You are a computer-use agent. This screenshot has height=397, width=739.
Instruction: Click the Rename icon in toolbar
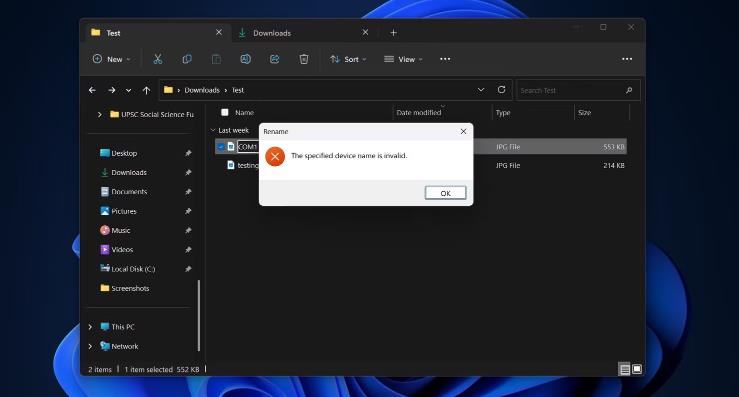pyautogui.click(x=246, y=59)
